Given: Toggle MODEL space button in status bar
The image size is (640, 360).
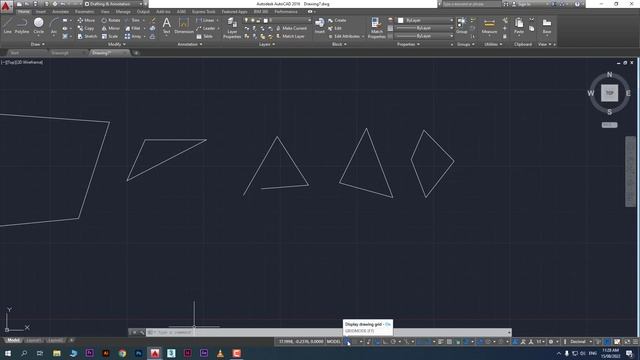Looking at the screenshot, I should point(333,342).
